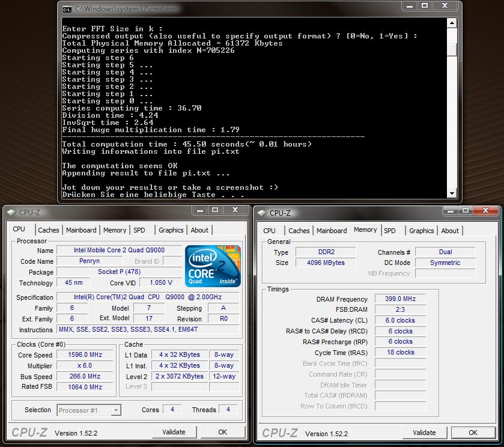The height and width of the screenshot is (447, 504).
Task: Click the left CPU-Z window title icon
Action: 11,212
